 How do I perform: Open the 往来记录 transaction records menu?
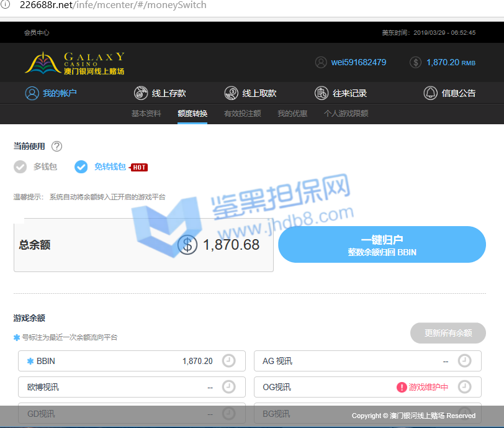tap(341, 93)
